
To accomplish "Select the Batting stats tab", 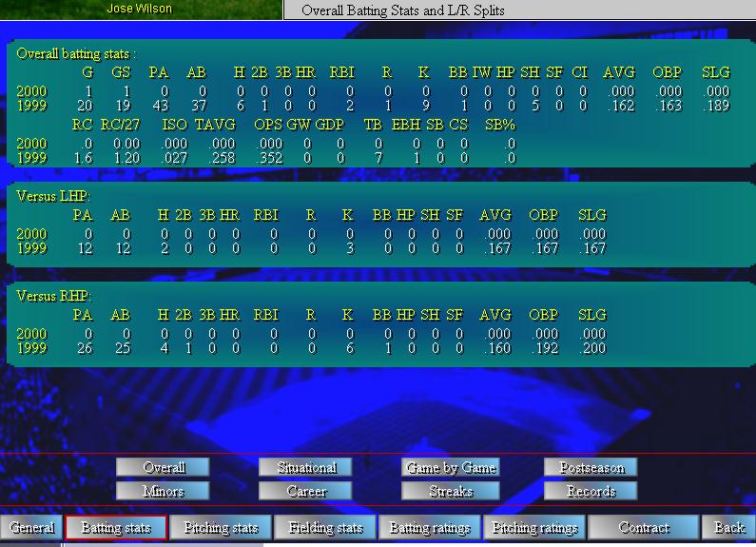I will (116, 527).
